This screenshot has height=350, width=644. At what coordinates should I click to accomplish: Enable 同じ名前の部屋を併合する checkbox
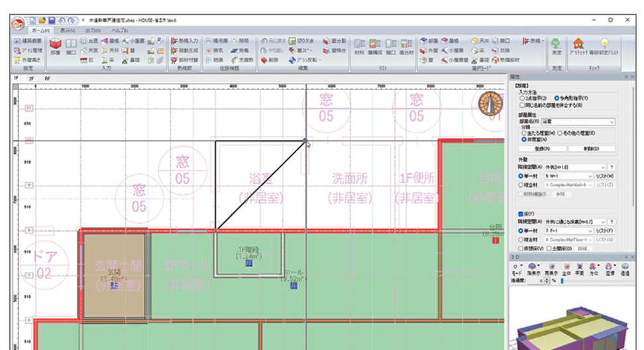click(521, 105)
